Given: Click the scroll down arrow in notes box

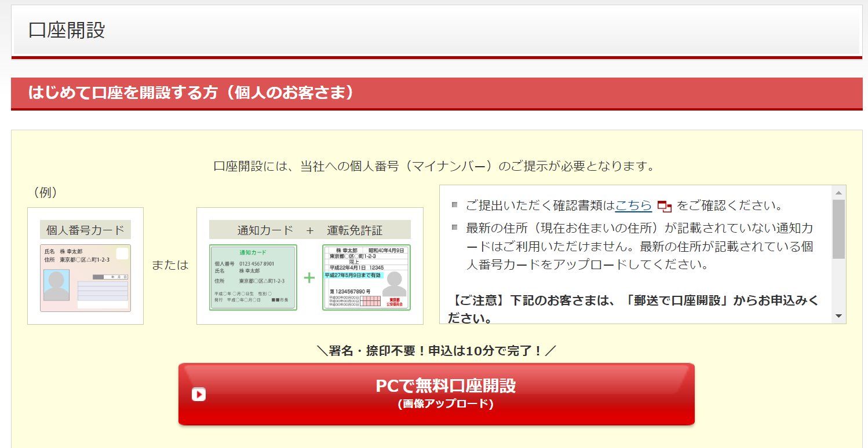Looking at the screenshot, I should coord(838,316).
